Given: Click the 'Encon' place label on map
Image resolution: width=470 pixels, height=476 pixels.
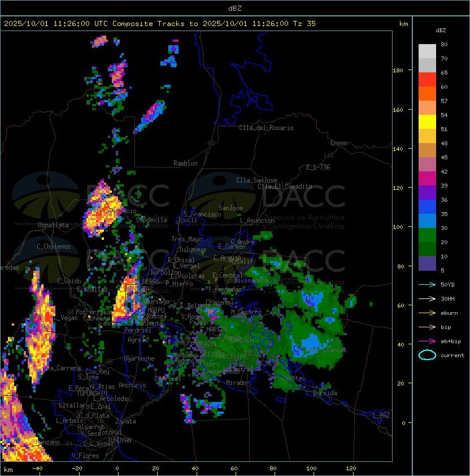Looking at the screenshot, I should coord(339,143).
